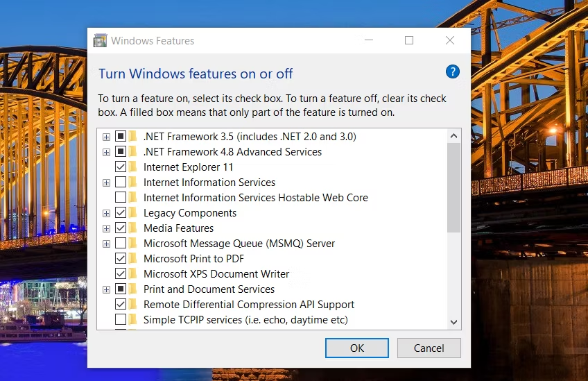
Task: Click the scrollbar down arrow in features list
Action: (x=454, y=321)
